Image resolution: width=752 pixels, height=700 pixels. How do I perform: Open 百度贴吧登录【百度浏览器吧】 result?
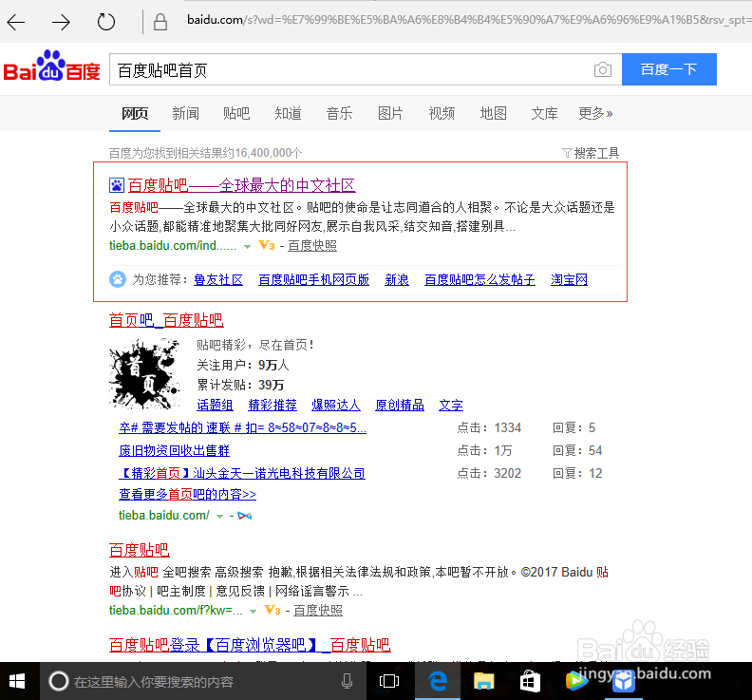coord(250,645)
